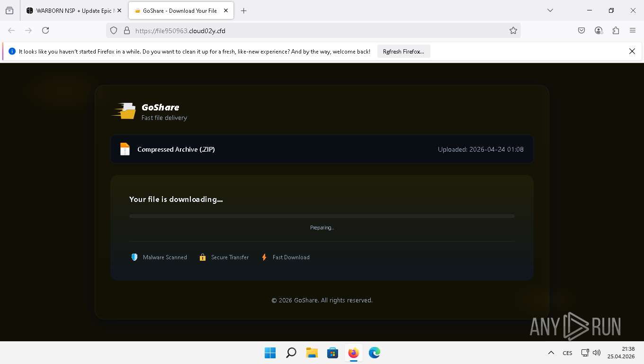Viewport: 644px width, 364px height.
Task: Open Firefox View tabs overview icon
Action: click(x=9, y=10)
